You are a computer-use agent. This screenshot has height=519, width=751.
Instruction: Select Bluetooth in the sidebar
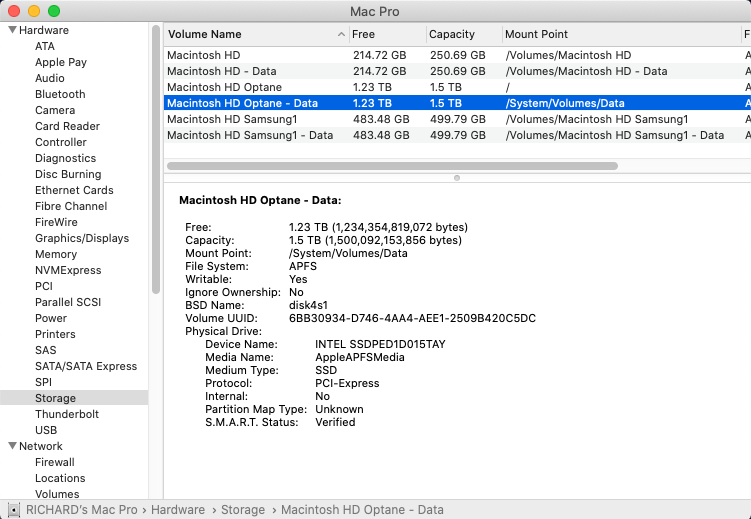coord(60,94)
